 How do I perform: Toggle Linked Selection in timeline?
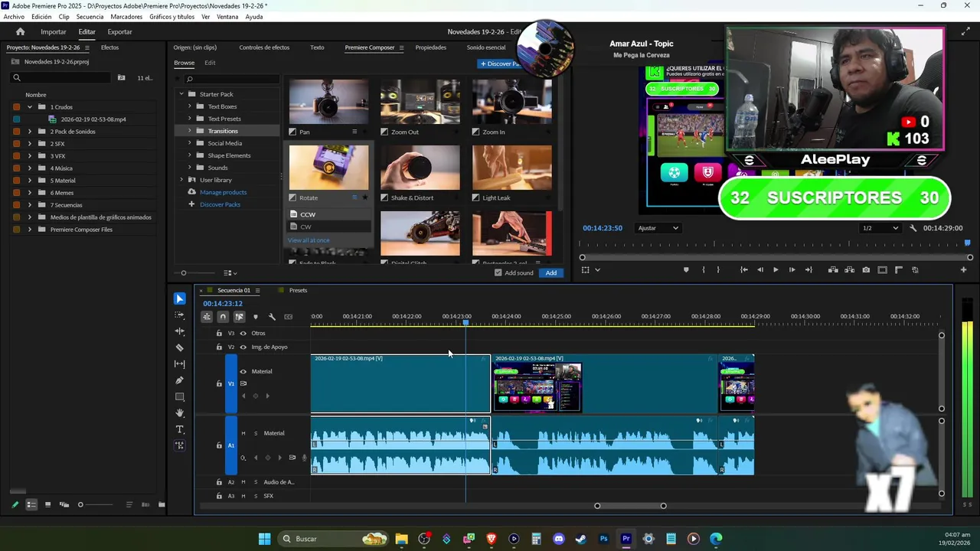pos(239,317)
